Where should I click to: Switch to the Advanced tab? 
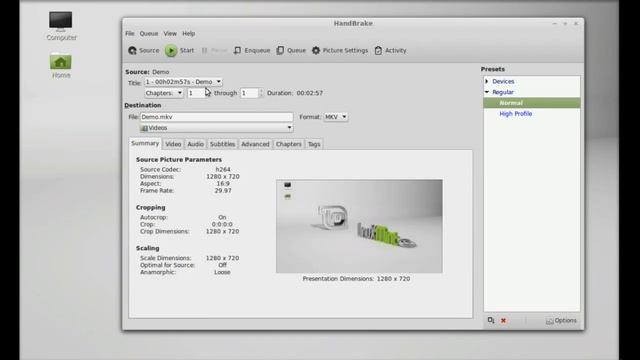(x=255, y=144)
